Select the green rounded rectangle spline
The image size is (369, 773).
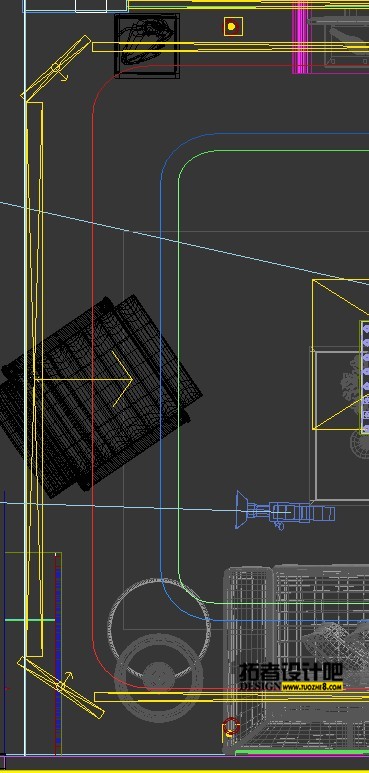[x=179, y=345]
